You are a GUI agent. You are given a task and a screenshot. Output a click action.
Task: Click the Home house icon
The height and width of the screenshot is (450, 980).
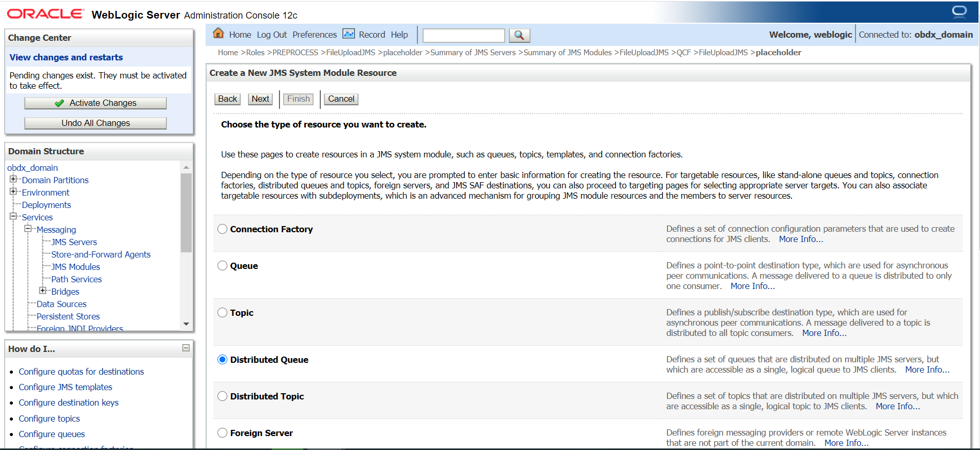[219, 34]
